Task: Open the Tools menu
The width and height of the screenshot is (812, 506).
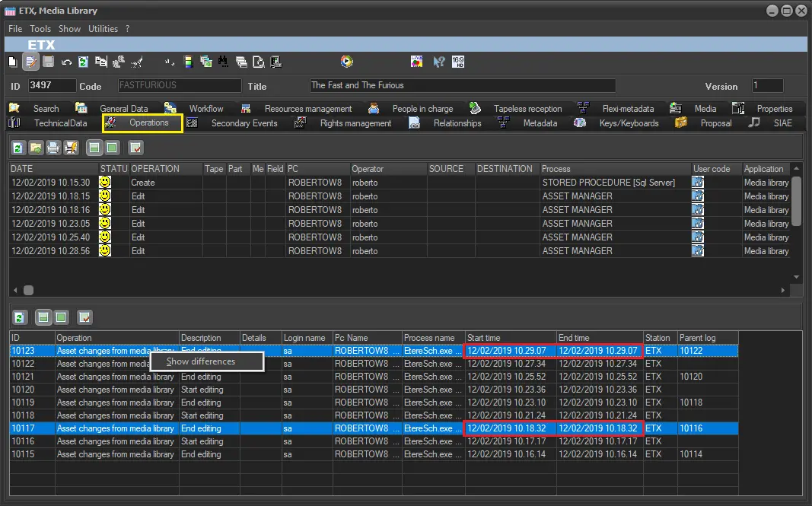Action: 40,29
